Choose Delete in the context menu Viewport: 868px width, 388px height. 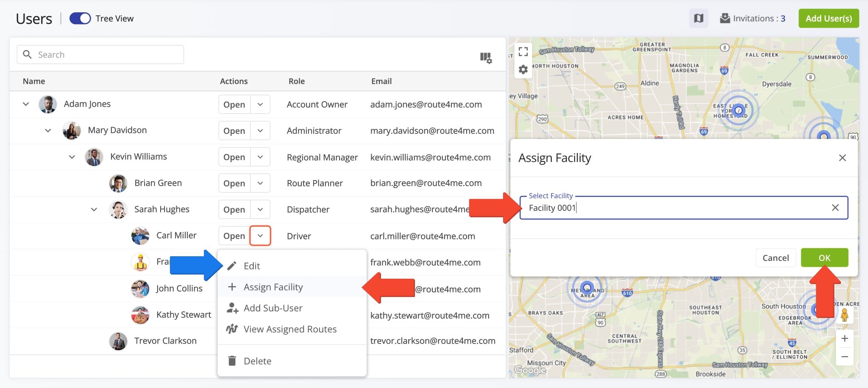coord(257,361)
